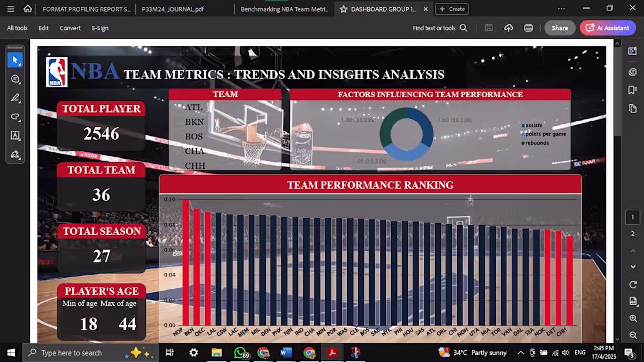The image size is (644, 362).
Task: Select the Add text box tool
Action: pos(15,135)
